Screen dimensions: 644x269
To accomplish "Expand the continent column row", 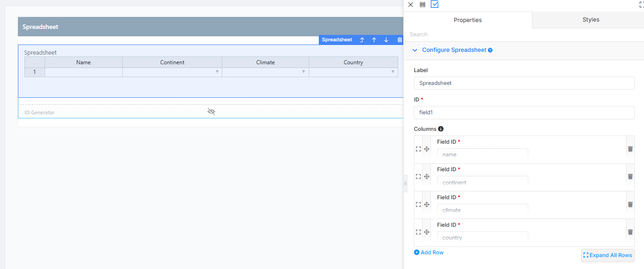I will coord(418,176).
